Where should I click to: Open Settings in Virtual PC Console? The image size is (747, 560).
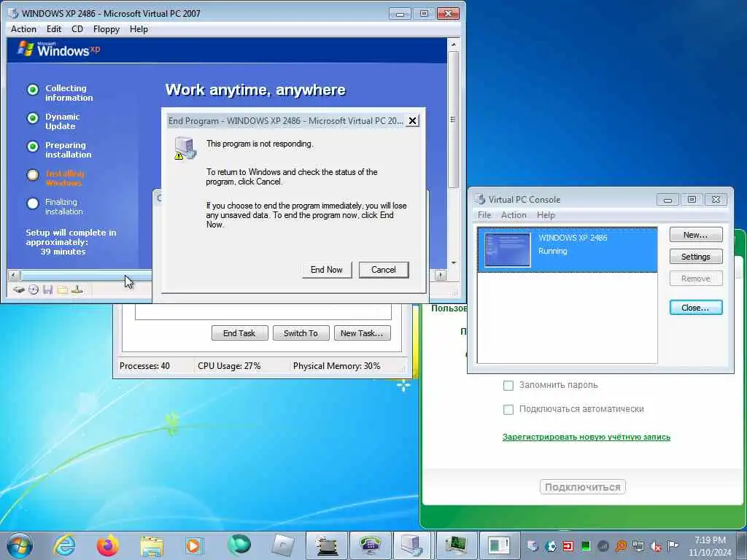[695, 257]
